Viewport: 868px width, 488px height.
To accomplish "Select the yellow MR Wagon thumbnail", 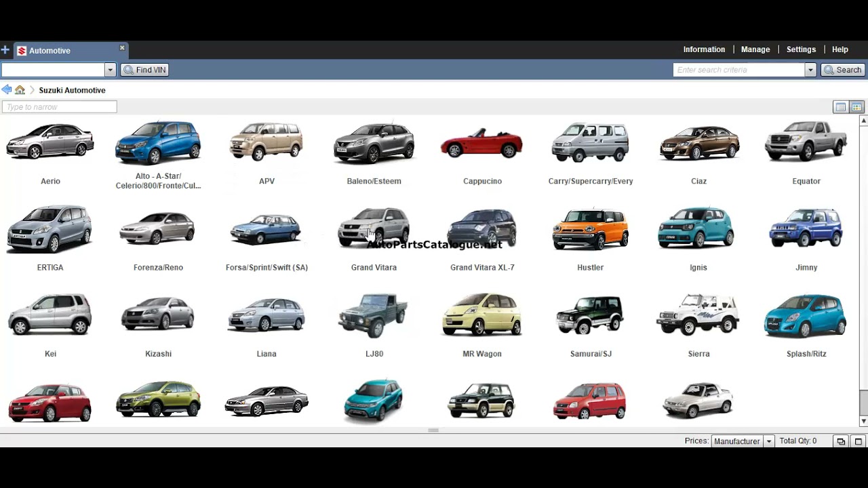I will [x=482, y=314].
